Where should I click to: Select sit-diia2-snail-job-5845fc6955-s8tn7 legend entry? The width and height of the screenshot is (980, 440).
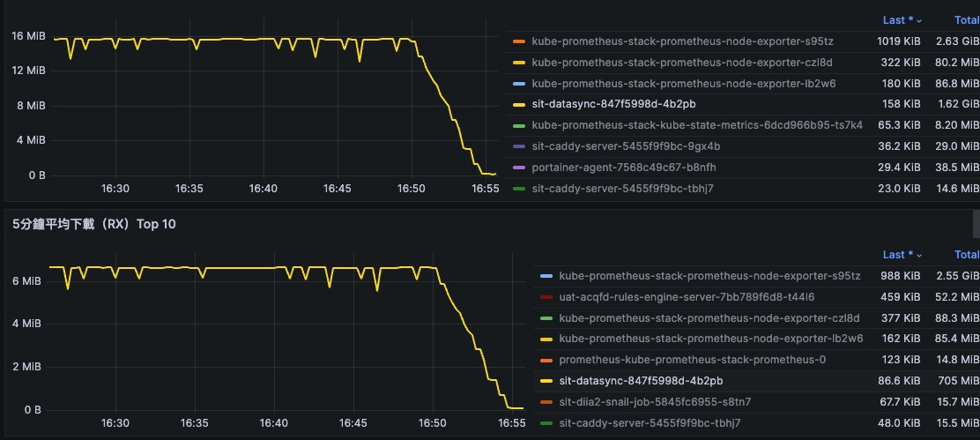coord(657,402)
